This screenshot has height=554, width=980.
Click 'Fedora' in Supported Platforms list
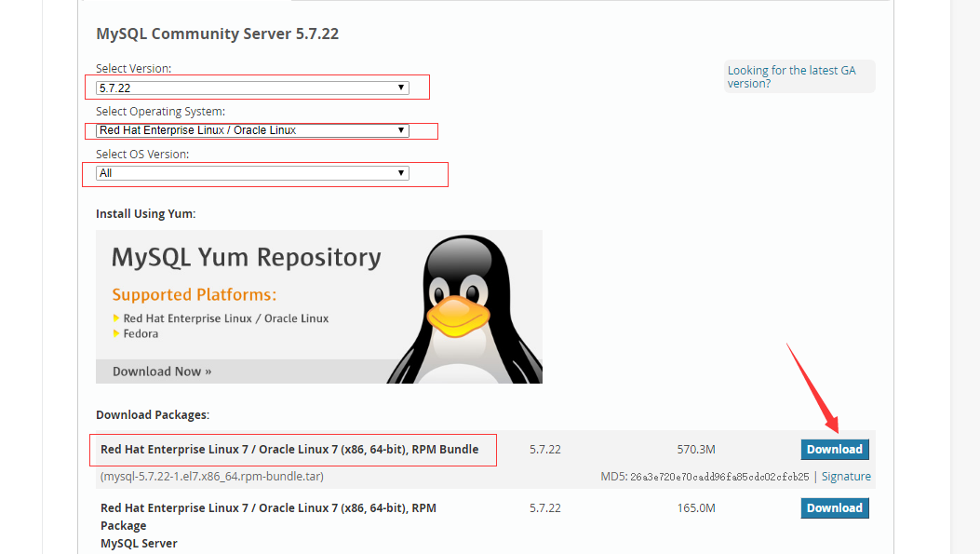(141, 334)
